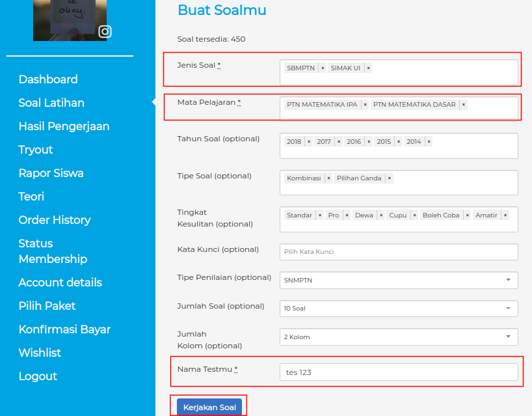532x416 pixels.
Task: View Order History
Action: click(x=55, y=220)
